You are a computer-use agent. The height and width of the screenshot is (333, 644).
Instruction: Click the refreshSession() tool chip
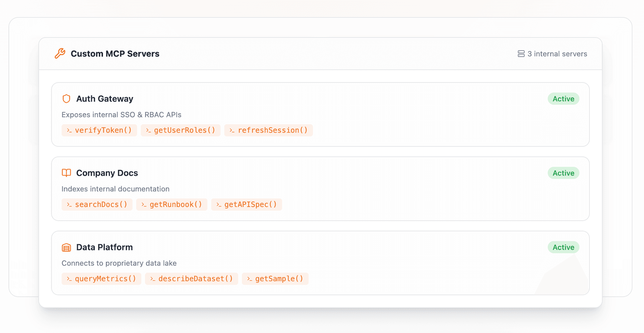click(268, 130)
